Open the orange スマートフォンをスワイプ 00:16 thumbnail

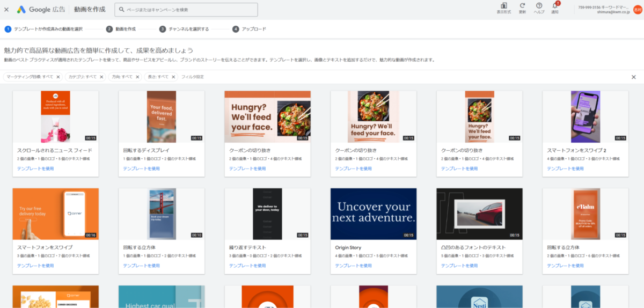(55, 214)
